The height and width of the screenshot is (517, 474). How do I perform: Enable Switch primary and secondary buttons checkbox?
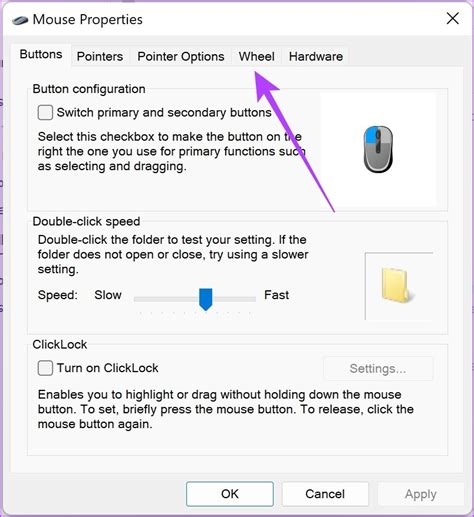45,113
